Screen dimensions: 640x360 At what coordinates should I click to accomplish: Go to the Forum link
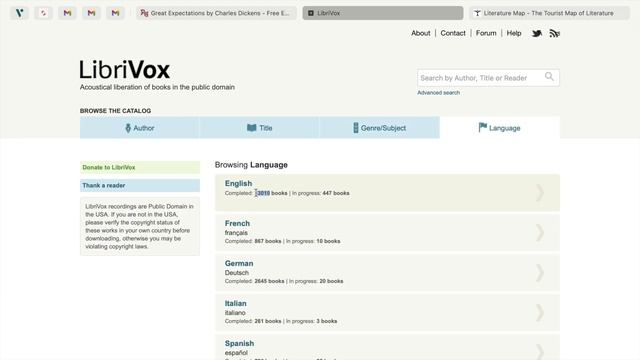coord(486,33)
